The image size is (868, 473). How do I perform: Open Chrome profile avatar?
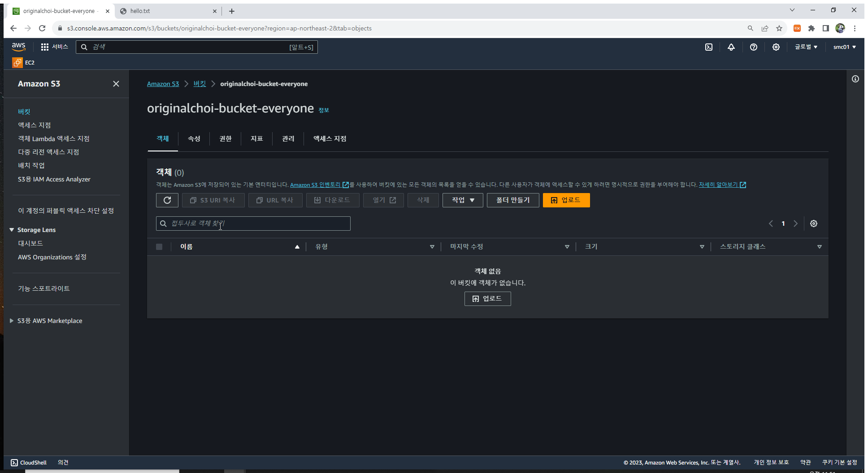840,28
